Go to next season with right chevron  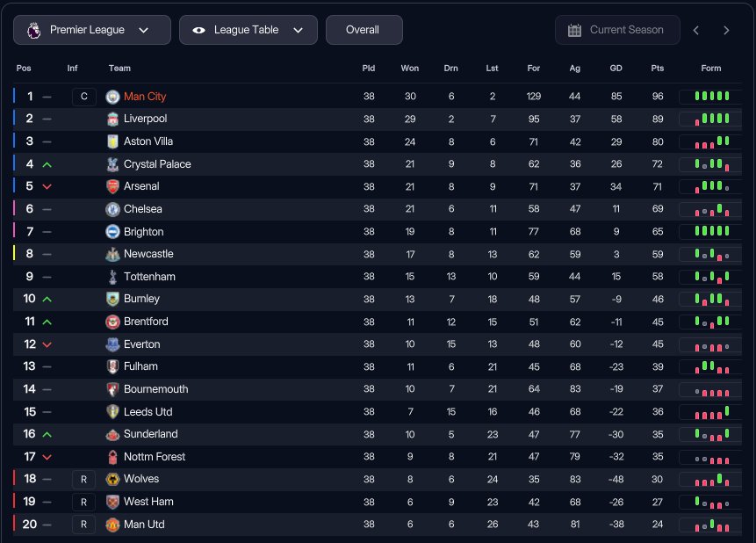click(726, 30)
